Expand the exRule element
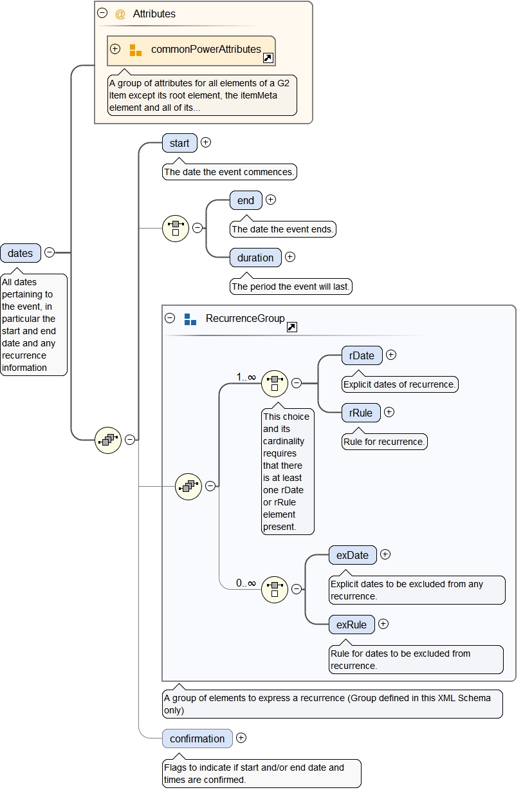Viewport: 532px width, 790px height. 383,624
